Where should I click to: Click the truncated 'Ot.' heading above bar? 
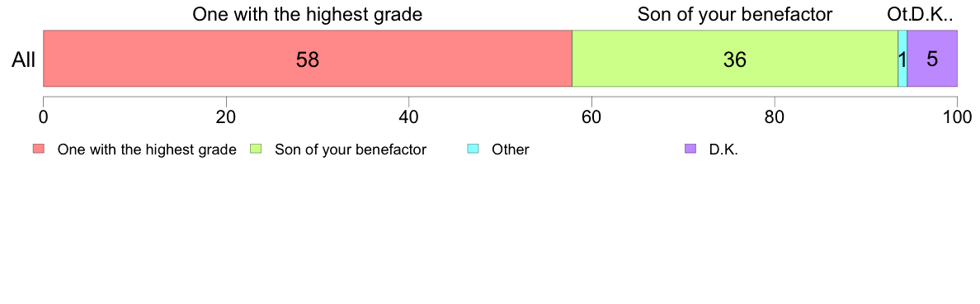[x=898, y=14]
